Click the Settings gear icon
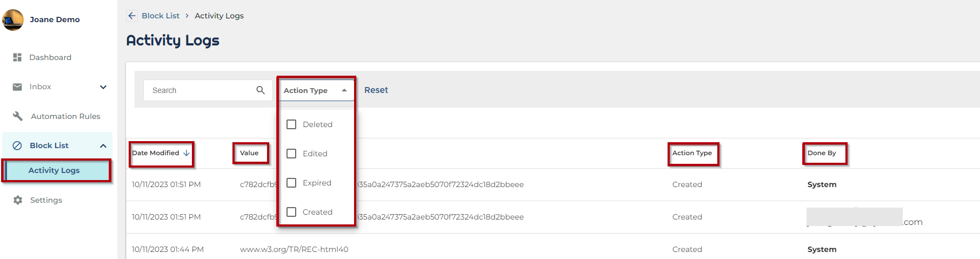Screen dimensions: 980x259 [18, 200]
